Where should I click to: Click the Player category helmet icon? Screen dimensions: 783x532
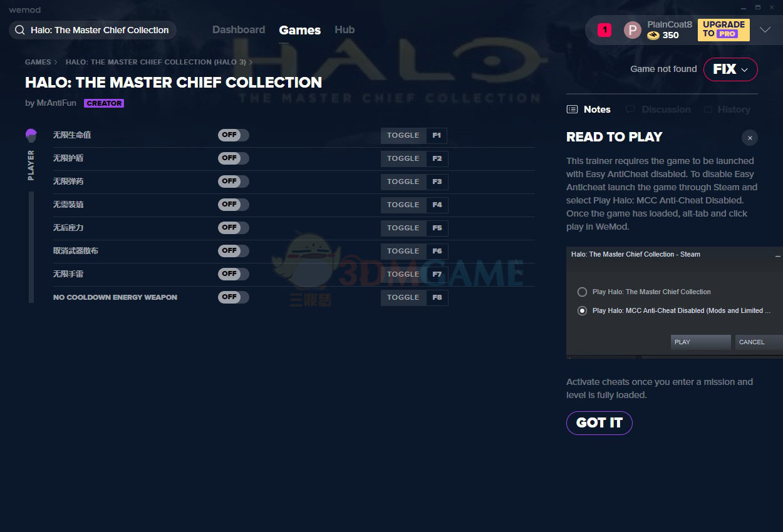[31, 135]
